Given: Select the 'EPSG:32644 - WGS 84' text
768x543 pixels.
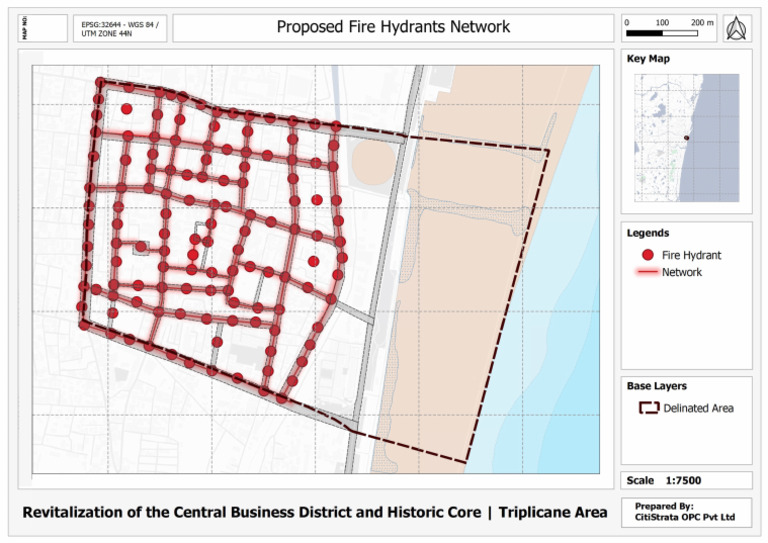Looking at the screenshot, I should click(x=120, y=24).
